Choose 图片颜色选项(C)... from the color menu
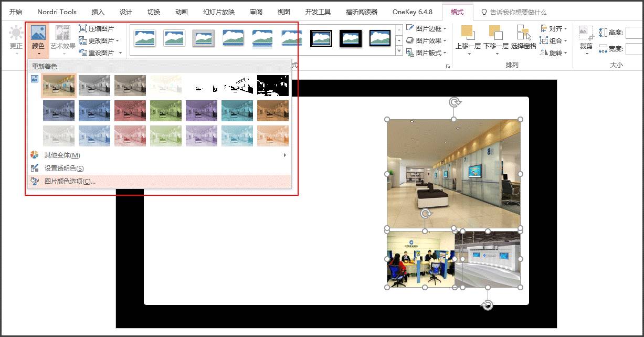This screenshot has height=337, width=644. point(159,182)
